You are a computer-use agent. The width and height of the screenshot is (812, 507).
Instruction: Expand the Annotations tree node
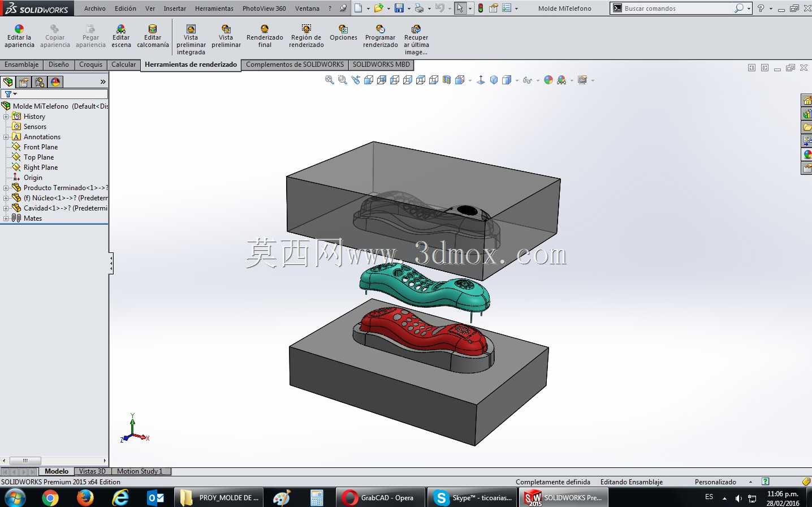coord(6,137)
